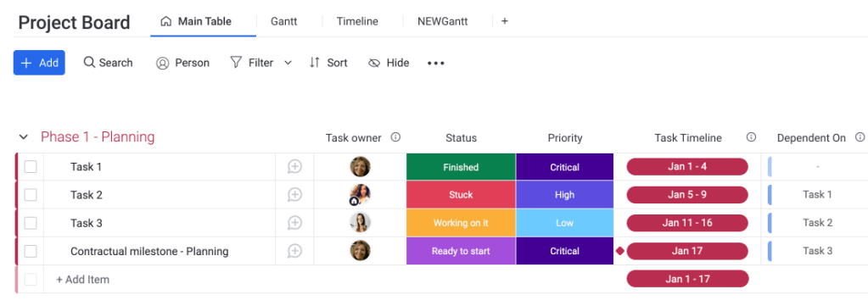Screen dimensions: 868x306
Task: Click Task 2 owner avatar
Action: pyautogui.click(x=360, y=195)
